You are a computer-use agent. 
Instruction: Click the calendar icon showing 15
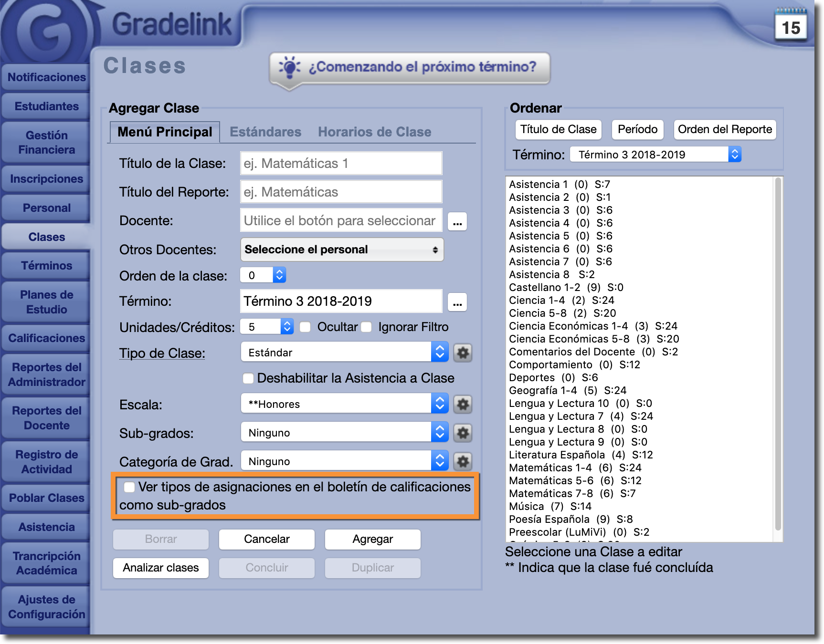(x=791, y=25)
